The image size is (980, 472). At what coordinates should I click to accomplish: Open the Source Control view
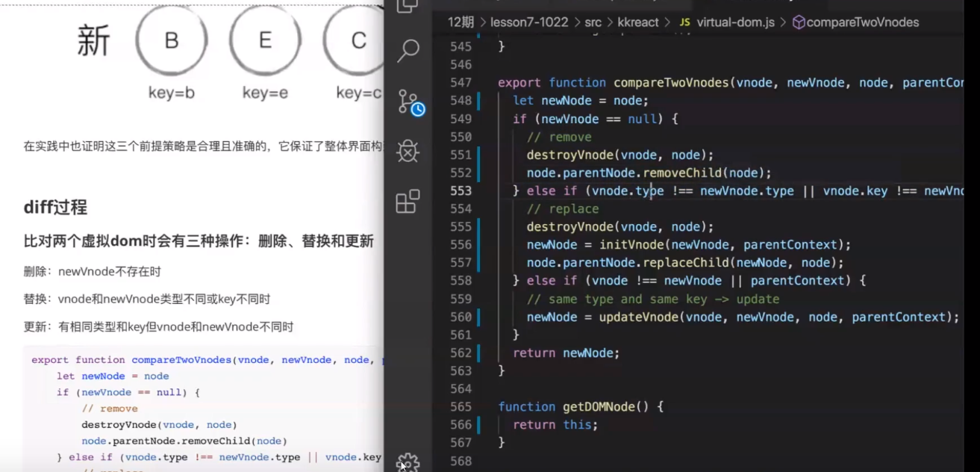coord(408,101)
